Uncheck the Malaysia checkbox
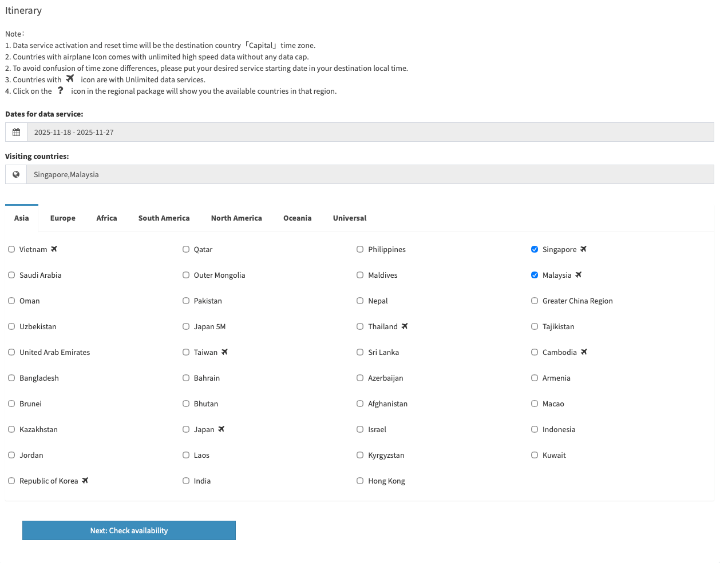 (535, 275)
